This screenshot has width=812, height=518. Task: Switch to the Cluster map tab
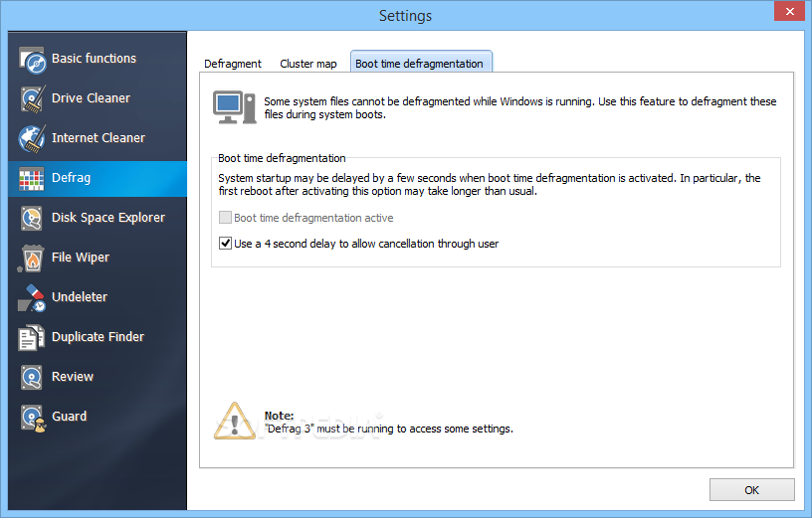point(308,64)
